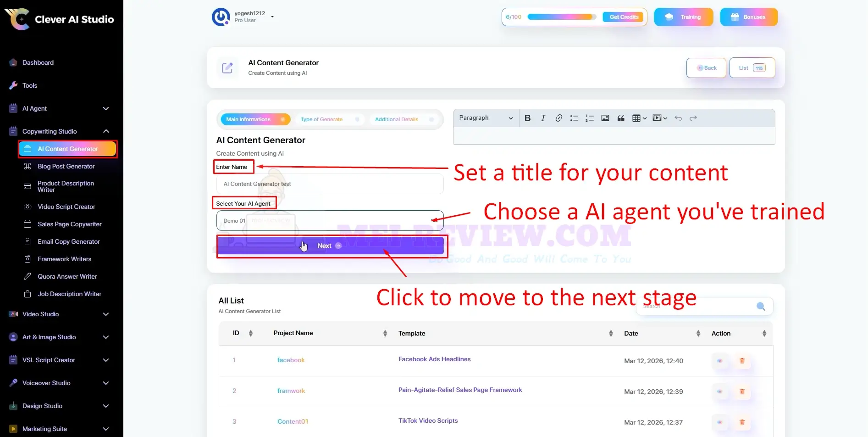Click the search magnifier icon
The width and height of the screenshot is (868, 437).
pyautogui.click(x=761, y=306)
